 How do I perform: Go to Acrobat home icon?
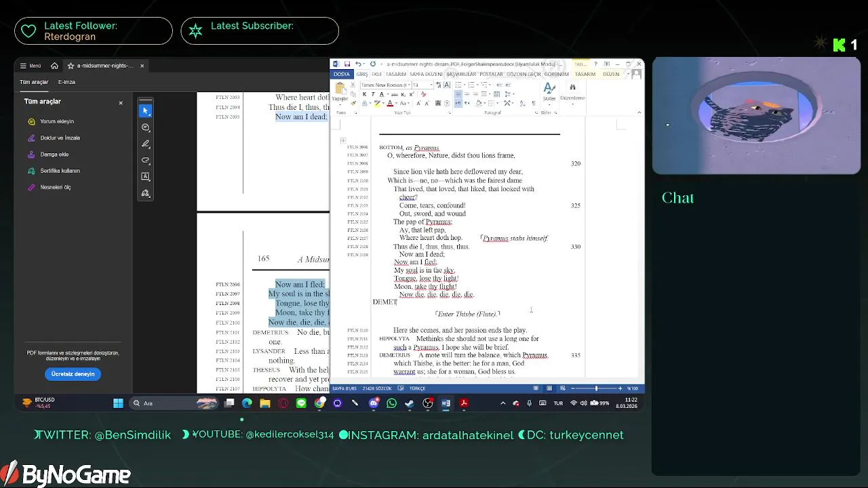click(54, 66)
